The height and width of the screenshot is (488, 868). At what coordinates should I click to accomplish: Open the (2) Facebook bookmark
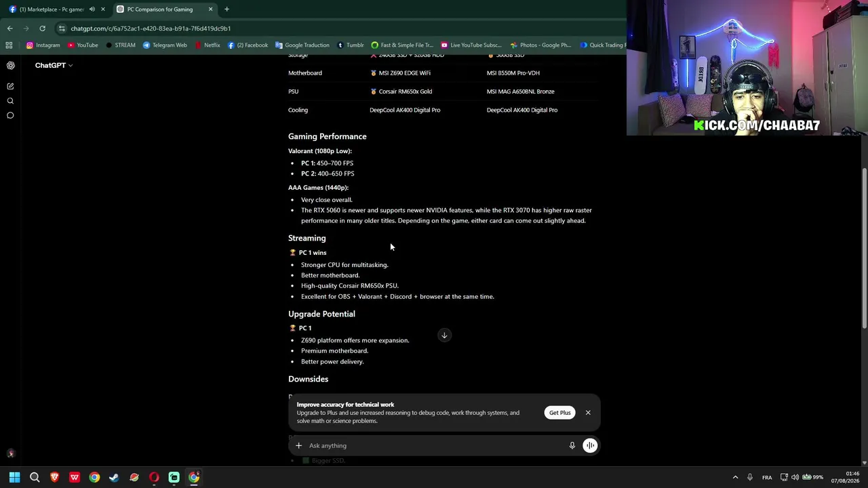coord(248,45)
